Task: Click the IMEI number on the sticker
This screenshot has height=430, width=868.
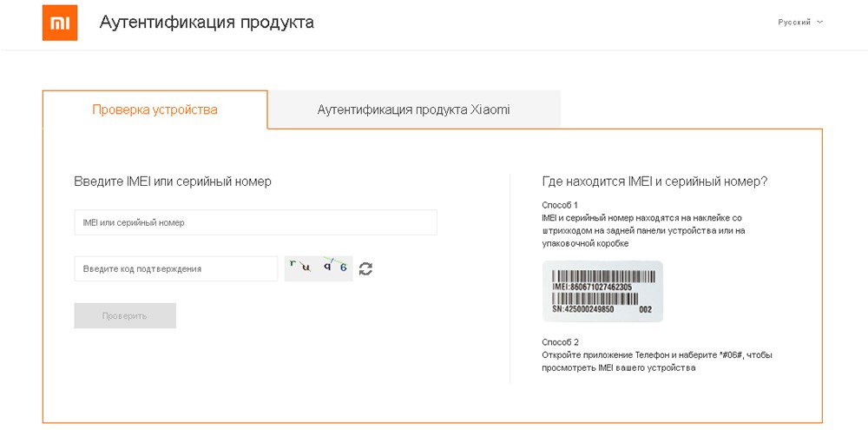Action: (592, 287)
